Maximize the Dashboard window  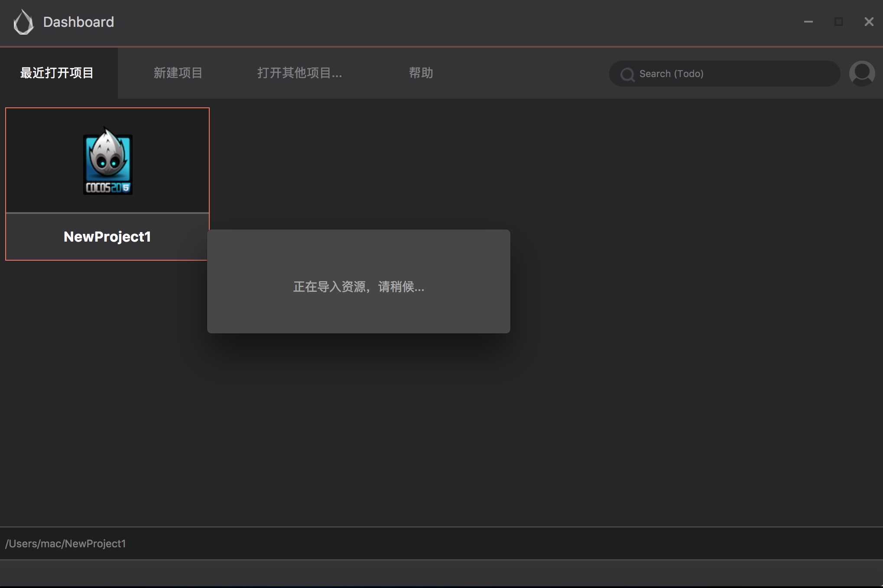point(838,22)
